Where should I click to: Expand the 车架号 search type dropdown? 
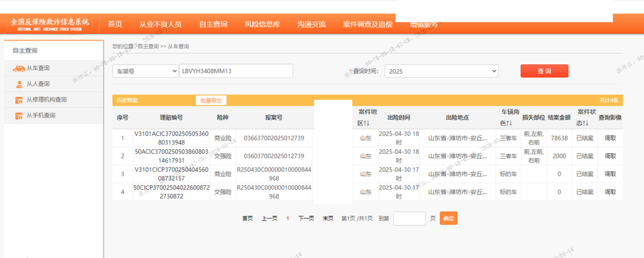pos(145,71)
